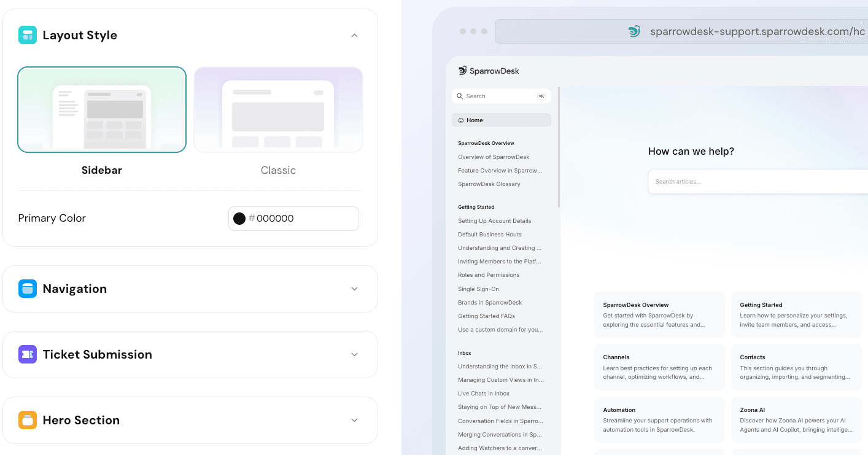Open Brands in SparrowDesk link
Screen dimensions: 868x455
490,303
